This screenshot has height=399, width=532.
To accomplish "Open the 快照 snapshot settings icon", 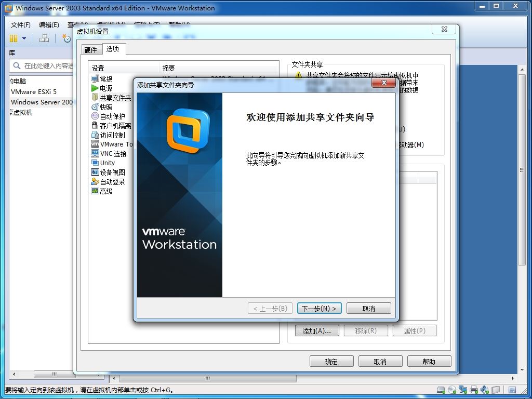I will 95,107.
